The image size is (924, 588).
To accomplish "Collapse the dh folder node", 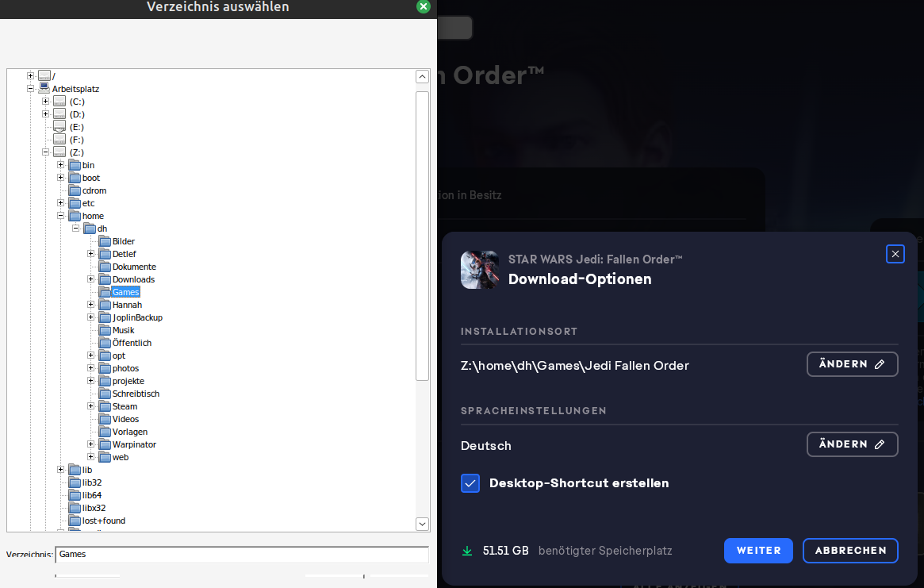I will [x=76, y=229].
